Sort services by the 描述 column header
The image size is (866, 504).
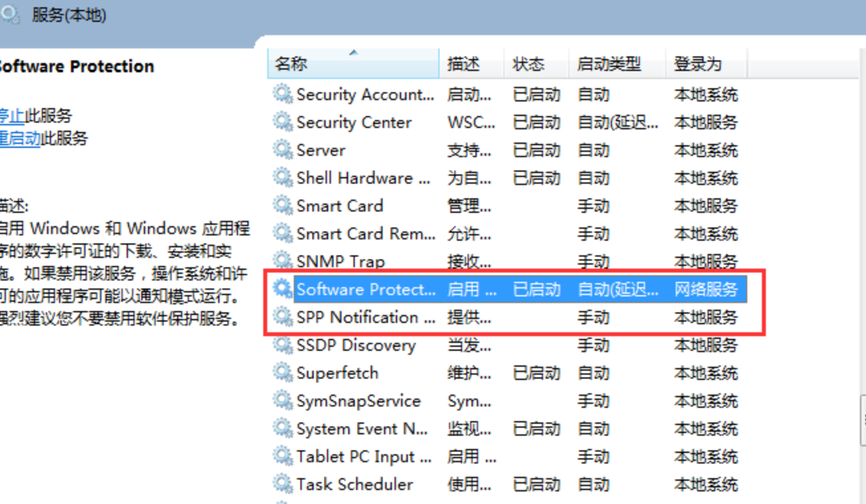pyautogui.click(x=471, y=64)
